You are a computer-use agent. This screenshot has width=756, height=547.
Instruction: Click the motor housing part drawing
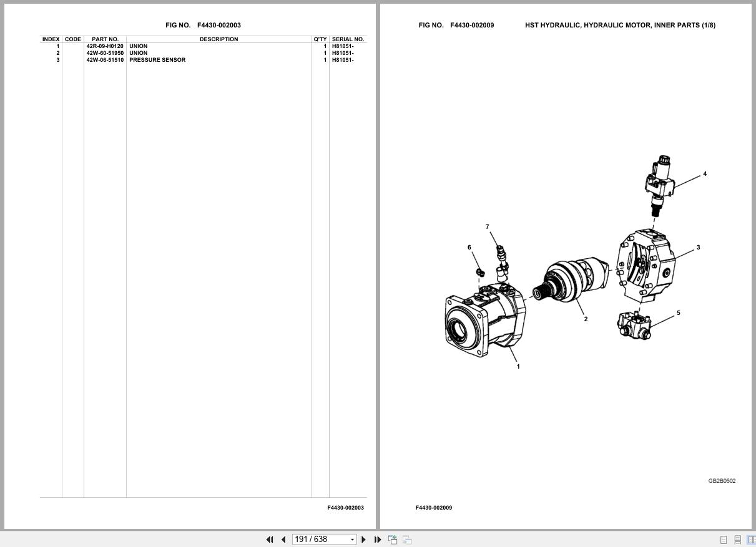(485, 321)
